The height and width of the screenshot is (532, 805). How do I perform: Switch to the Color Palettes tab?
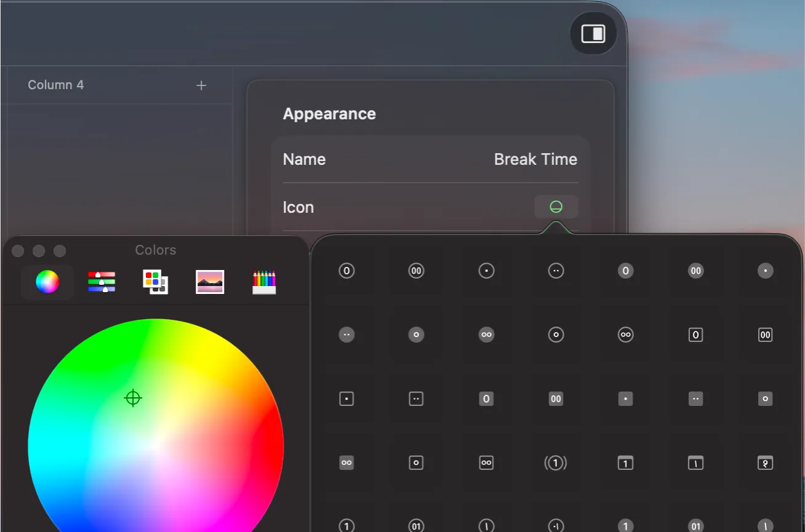click(x=156, y=282)
